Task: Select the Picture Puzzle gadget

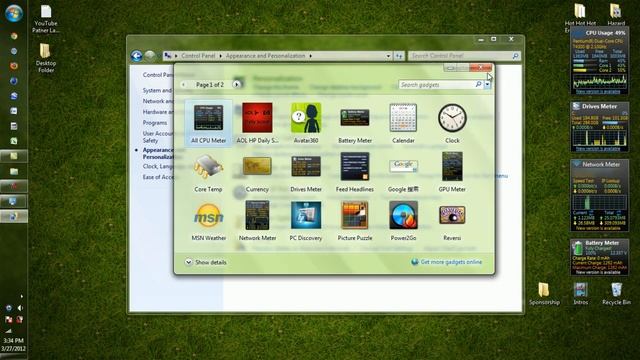Action: pos(355,221)
